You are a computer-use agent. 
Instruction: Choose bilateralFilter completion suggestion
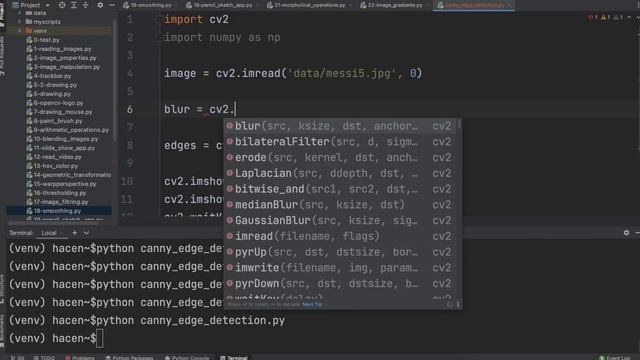click(x=340, y=142)
